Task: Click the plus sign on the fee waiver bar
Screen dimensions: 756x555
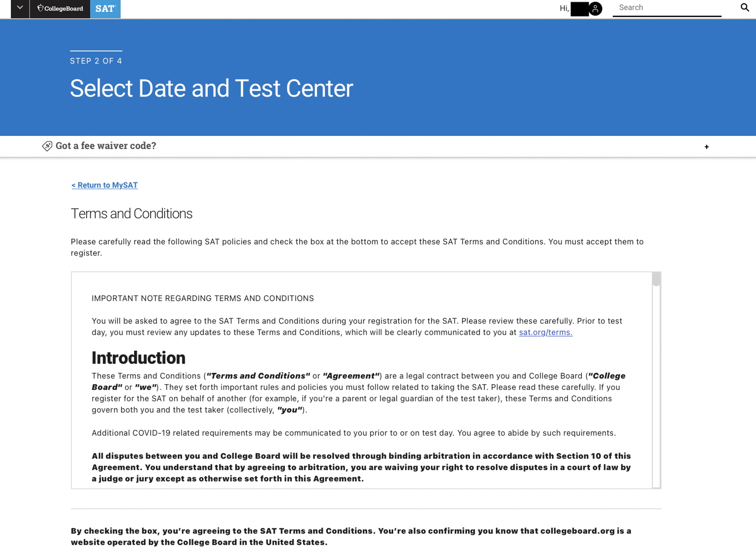Action: click(707, 146)
